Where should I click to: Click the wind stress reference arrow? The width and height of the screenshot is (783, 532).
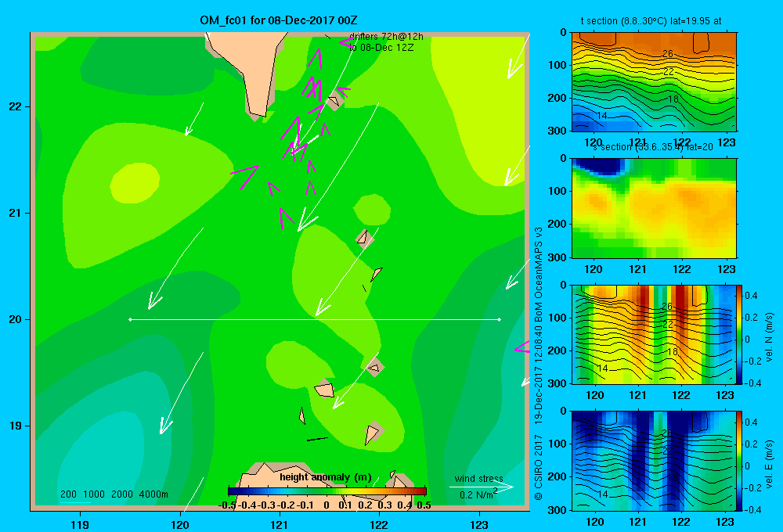(x=481, y=487)
